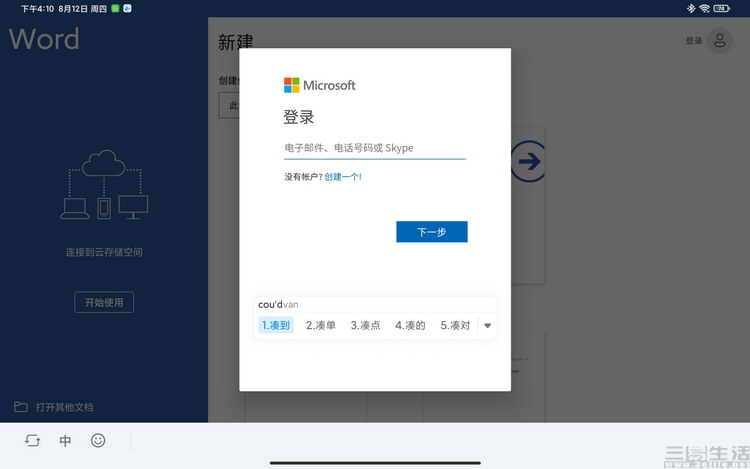The height and width of the screenshot is (469, 750).
Task: Click the folder icon beside 打开其他文档
Action: pyautogui.click(x=21, y=407)
